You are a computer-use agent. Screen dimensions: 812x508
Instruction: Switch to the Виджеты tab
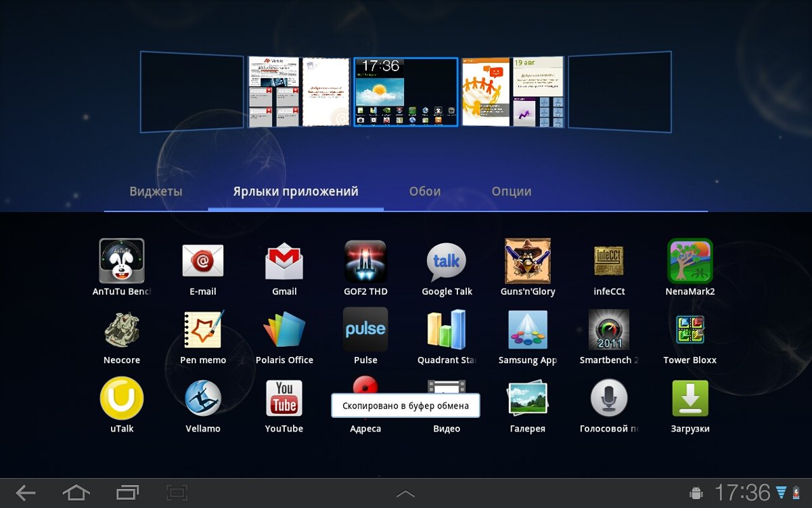156,192
